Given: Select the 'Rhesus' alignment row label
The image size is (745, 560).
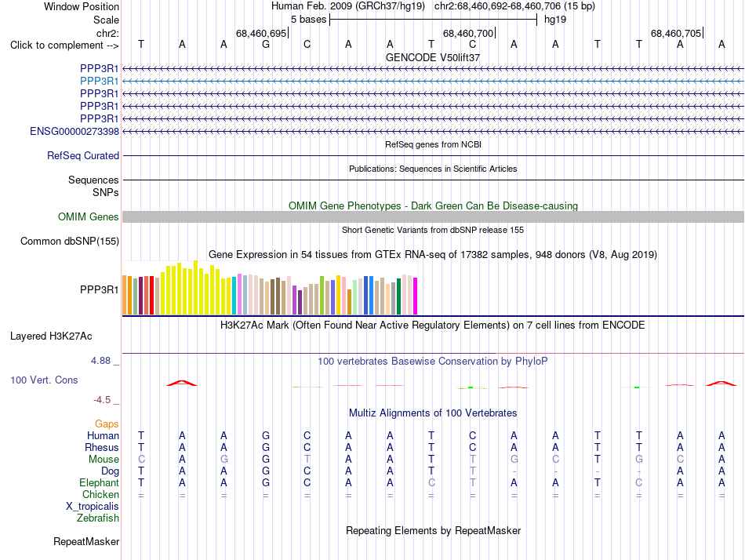Looking at the screenshot, I should 102,448.
